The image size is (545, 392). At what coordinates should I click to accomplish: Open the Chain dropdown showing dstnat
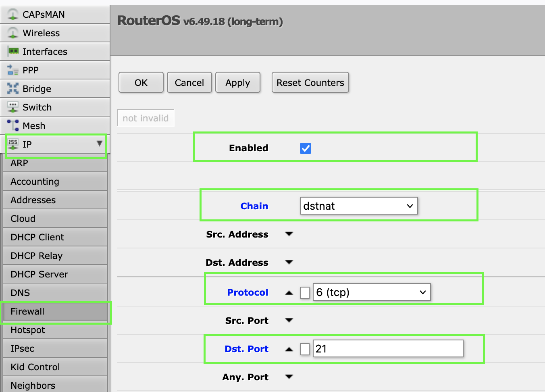pos(359,206)
